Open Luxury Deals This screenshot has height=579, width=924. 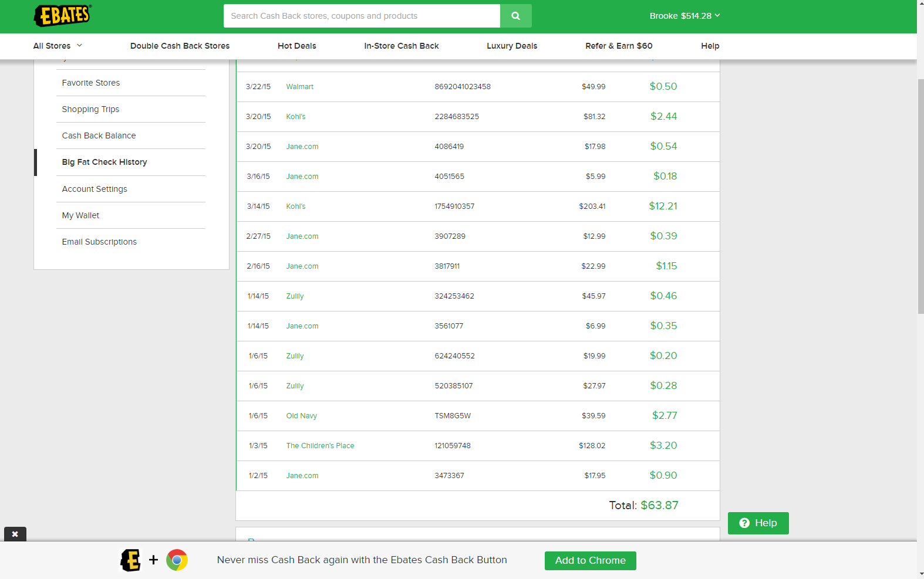tap(512, 46)
